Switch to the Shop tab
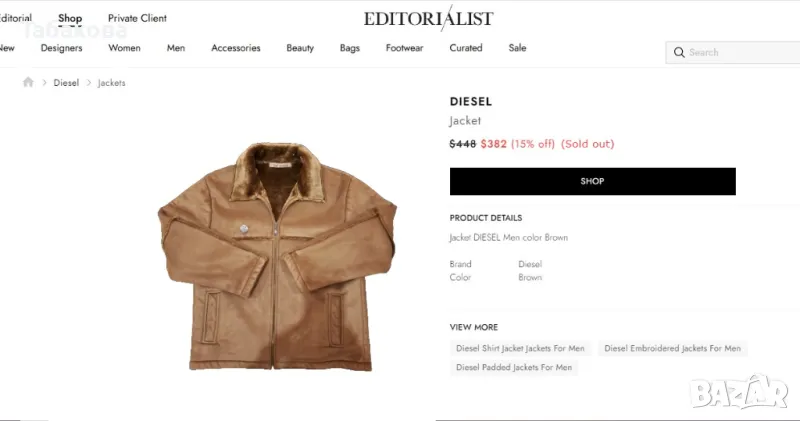Screen dimensions: 800x421 click(70, 18)
